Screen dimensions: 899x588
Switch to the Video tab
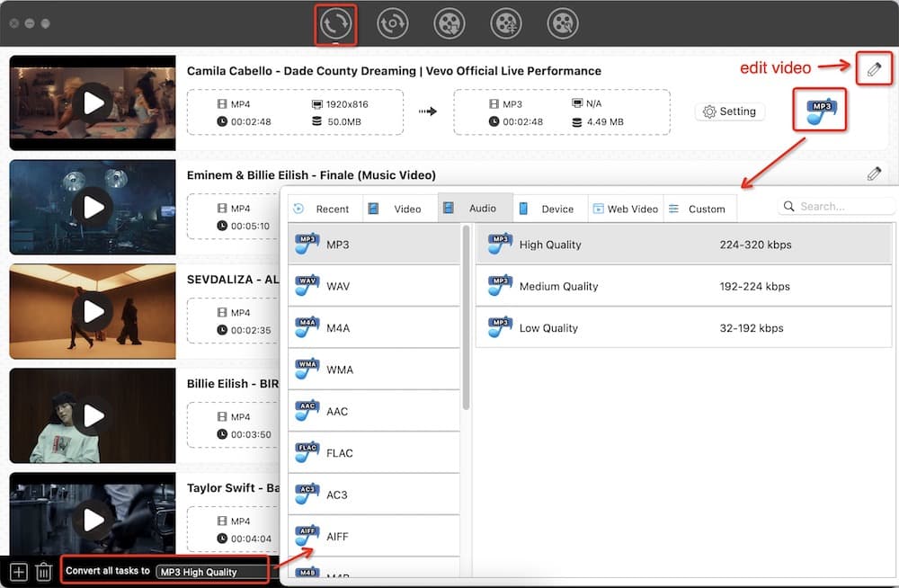pyautogui.click(x=399, y=209)
